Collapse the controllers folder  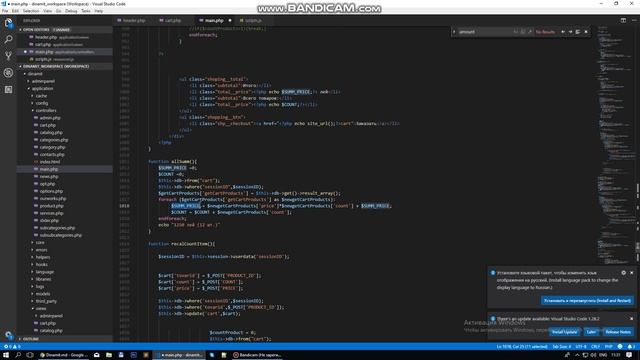[x=46, y=111]
